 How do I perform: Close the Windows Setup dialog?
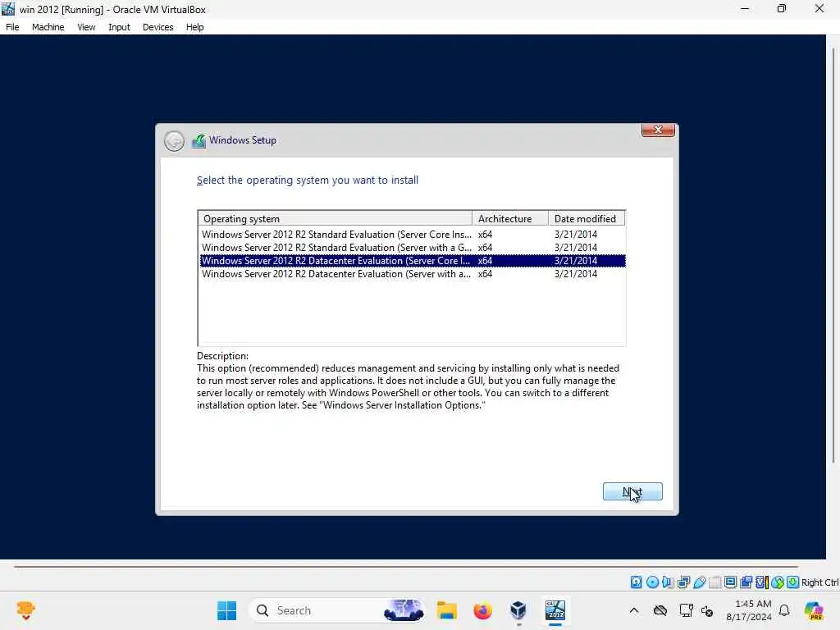coord(658,130)
